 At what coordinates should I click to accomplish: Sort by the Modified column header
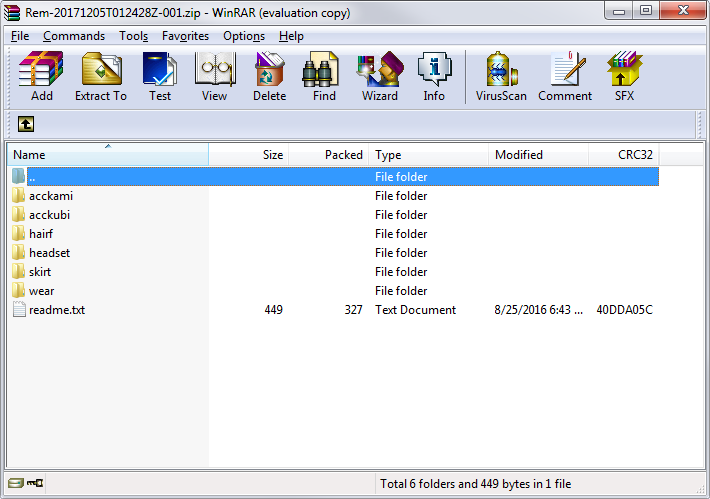click(539, 154)
